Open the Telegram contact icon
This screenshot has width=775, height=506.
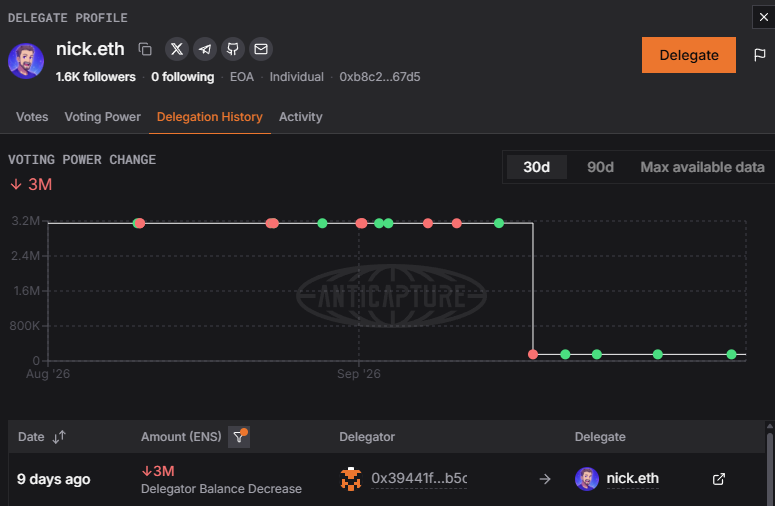pyautogui.click(x=205, y=49)
